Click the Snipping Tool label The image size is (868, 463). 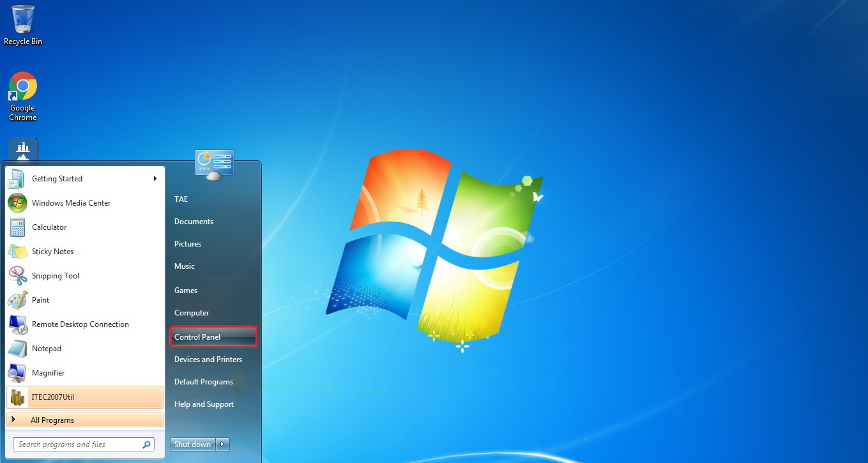click(x=56, y=276)
